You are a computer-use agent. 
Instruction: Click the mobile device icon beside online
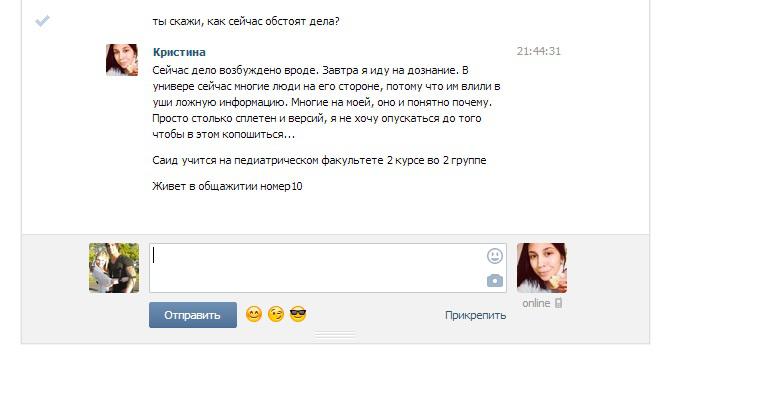point(558,303)
